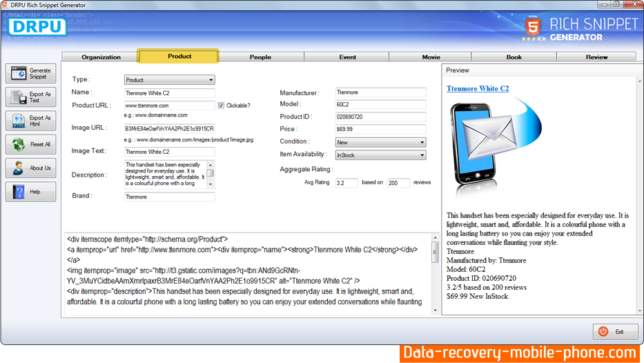Viewport: 644px width, 363px height.
Task: Click the reviews count input field
Action: pyautogui.click(x=398, y=183)
